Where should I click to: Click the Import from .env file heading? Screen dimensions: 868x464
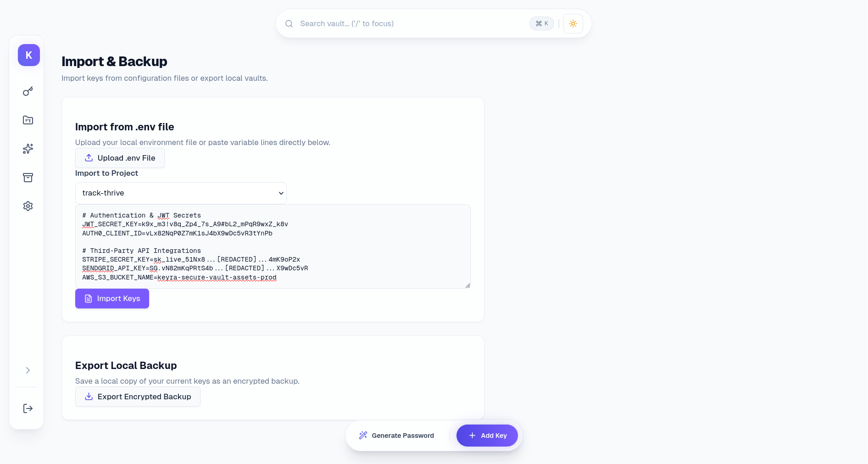click(124, 127)
